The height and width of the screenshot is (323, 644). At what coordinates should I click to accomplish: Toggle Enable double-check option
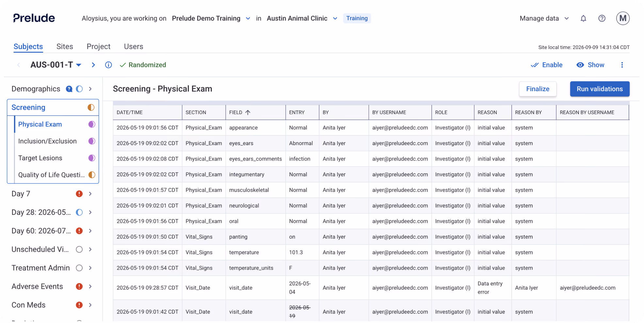click(x=546, y=65)
